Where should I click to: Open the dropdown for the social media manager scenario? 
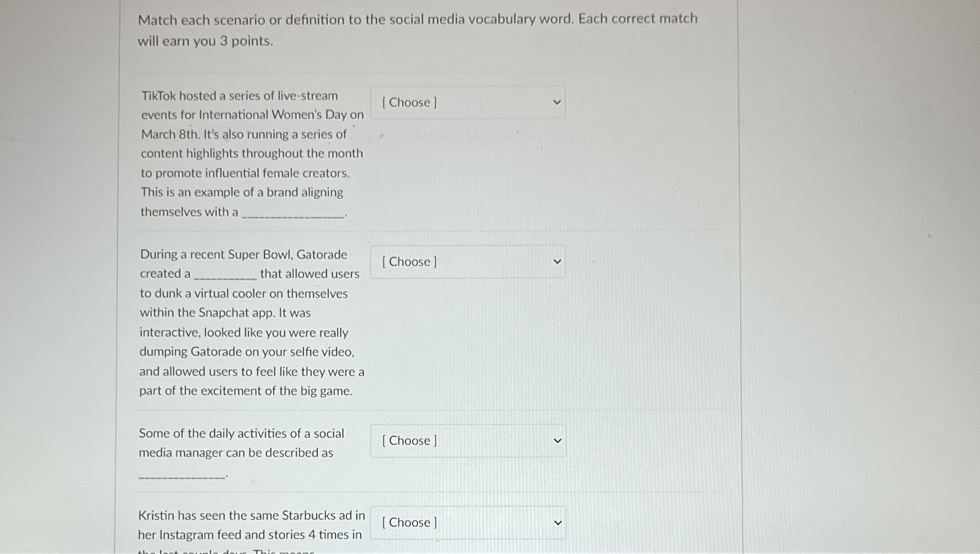468,440
